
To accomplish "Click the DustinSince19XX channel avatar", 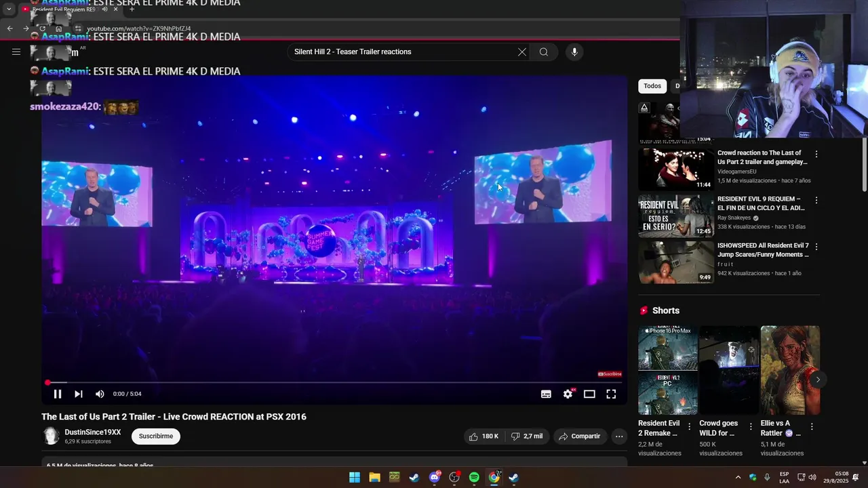I will [52, 436].
